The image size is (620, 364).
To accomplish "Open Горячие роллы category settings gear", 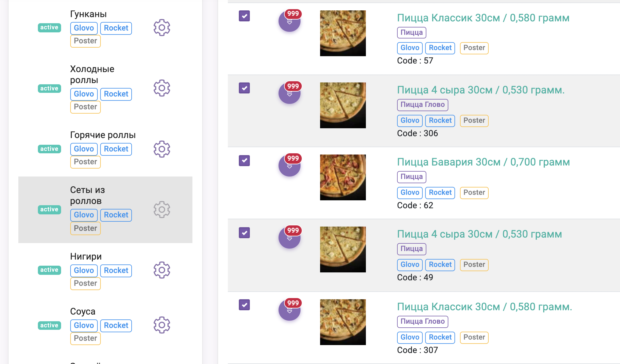I will 162,149.
